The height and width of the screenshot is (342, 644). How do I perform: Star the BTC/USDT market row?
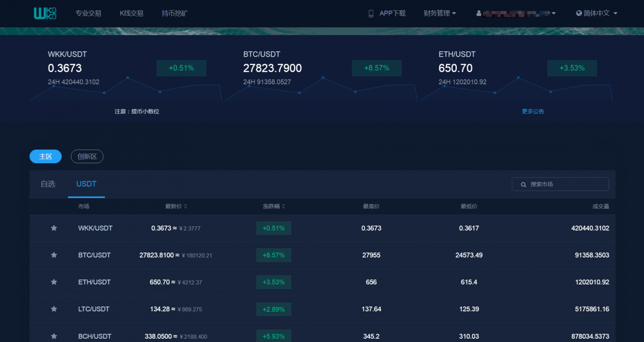coord(54,255)
